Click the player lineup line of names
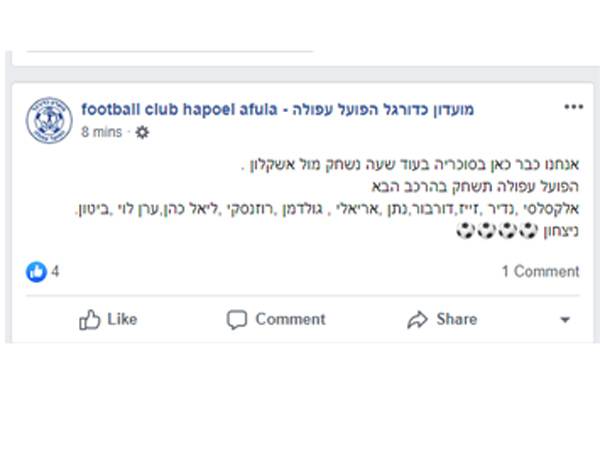 328,210
